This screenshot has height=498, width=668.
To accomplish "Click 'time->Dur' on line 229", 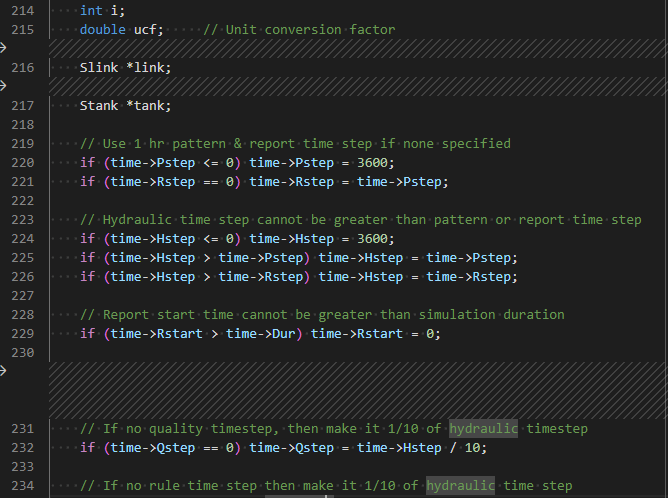I will [x=260, y=334].
